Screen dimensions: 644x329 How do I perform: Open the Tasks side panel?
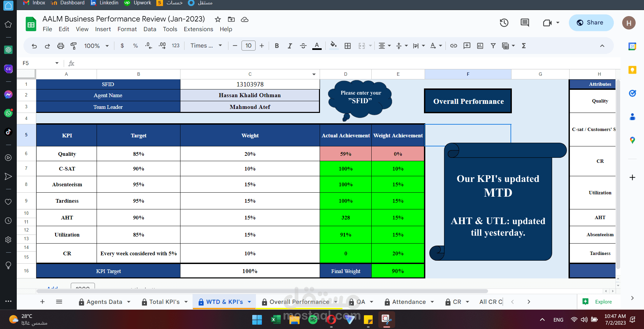click(632, 93)
